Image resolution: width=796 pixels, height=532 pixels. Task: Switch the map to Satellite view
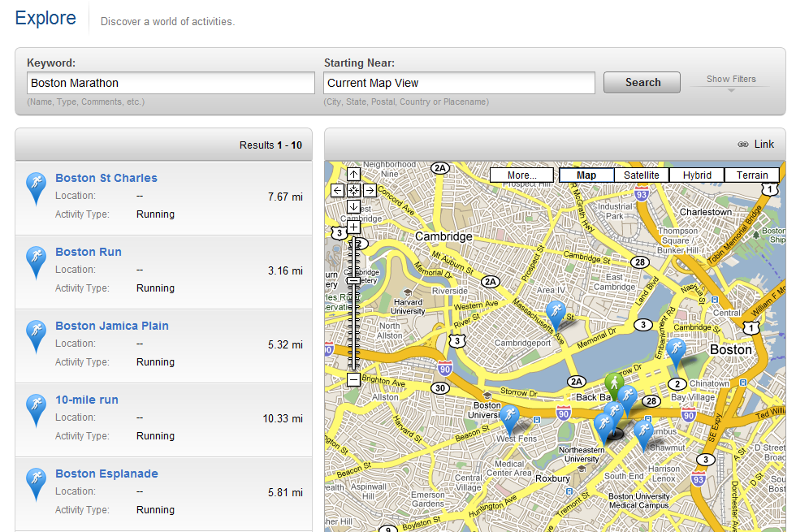(642, 175)
